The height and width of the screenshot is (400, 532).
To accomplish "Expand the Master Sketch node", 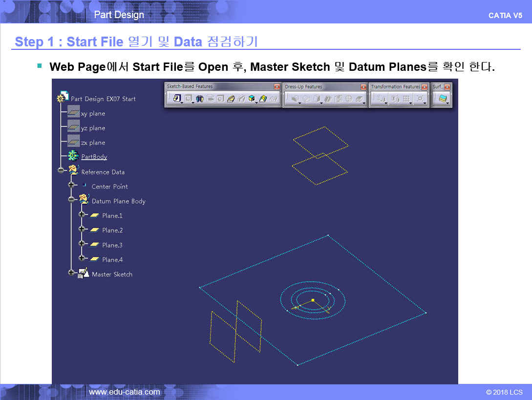I will click(x=71, y=273).
